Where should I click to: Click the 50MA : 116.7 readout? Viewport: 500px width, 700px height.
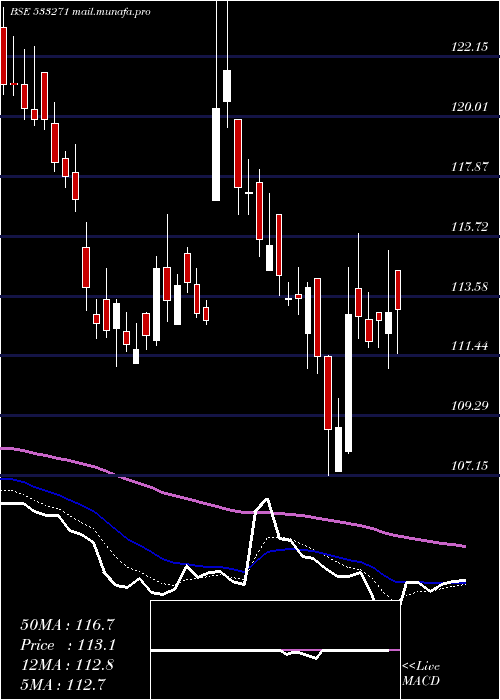click(x=67, y=625)
